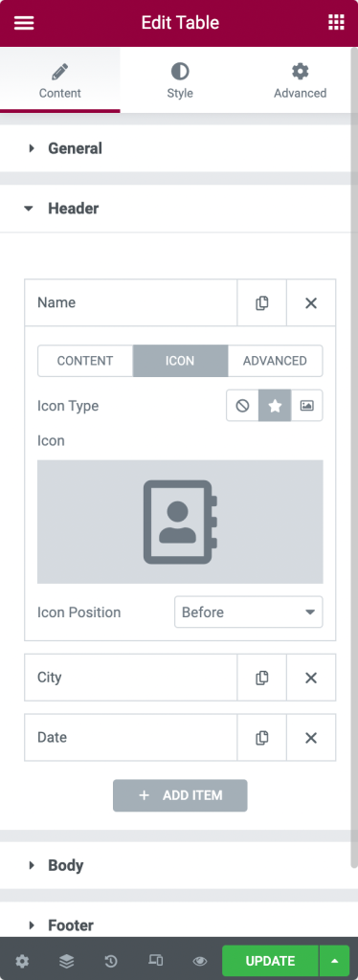Open the Icon Position dropdown
358x980 pixels.
tap(249, 612)
